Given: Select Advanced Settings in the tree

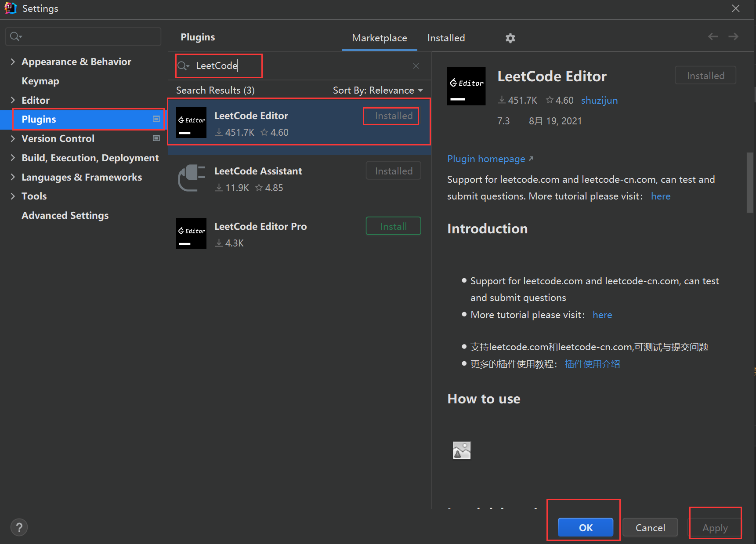Looking at the screenshot, I should tap(65, 216).
